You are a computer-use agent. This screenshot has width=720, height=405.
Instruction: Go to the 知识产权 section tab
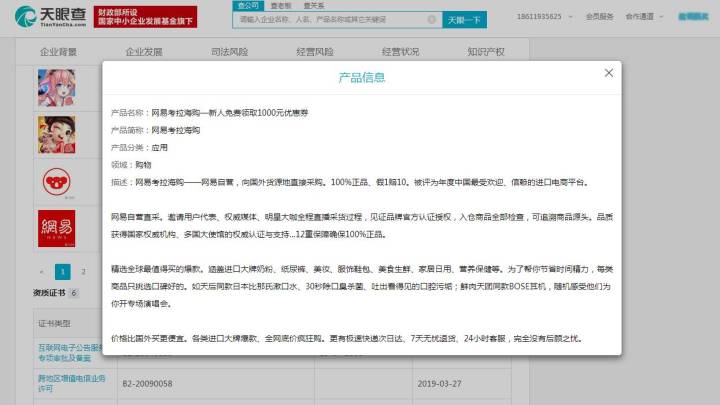tap(486, 52)
